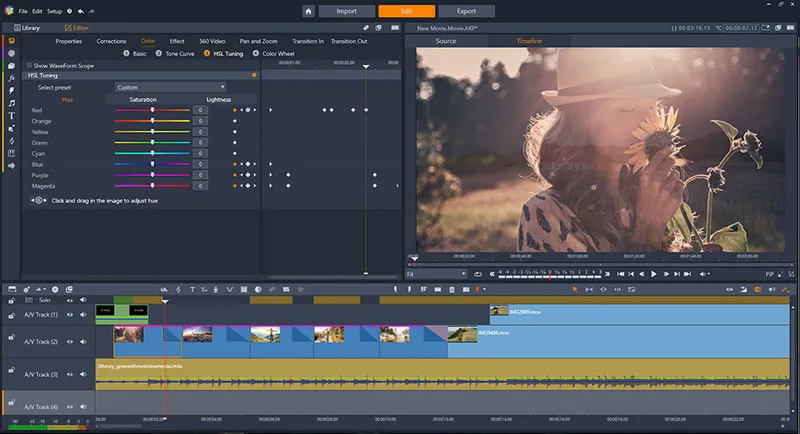
Task: Open the Titles tool in left sidebar
Action: click(11, 116)
